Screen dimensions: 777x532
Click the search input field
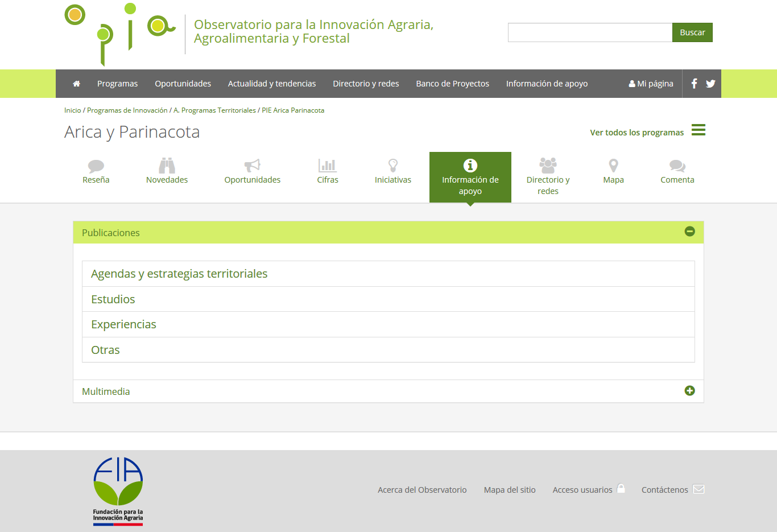[590, 32]
